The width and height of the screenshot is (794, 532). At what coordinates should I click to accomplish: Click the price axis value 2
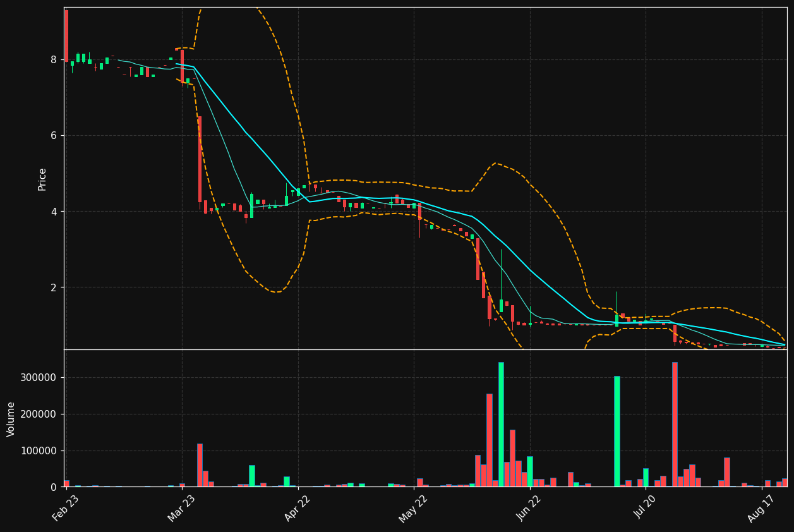tap(54, 287)
